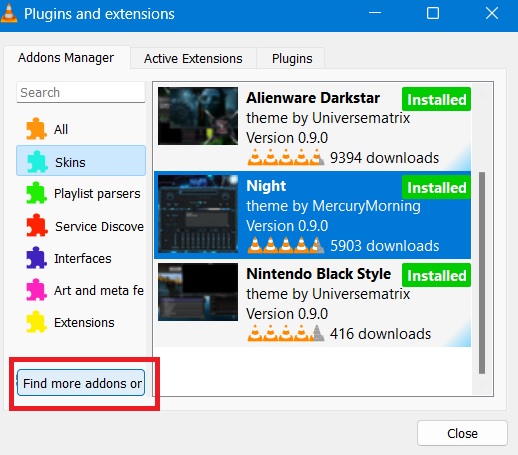The width and height of the screenshot is (518, 455).
Task: Click Version 0.9.0 under Nintendo Black Style
Action: point(287,314)
